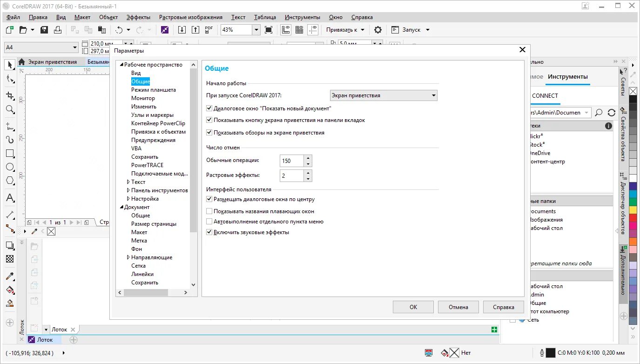
Task: Enable 'Показывать названия плавающих окон'
Action: tap(209, 211)
